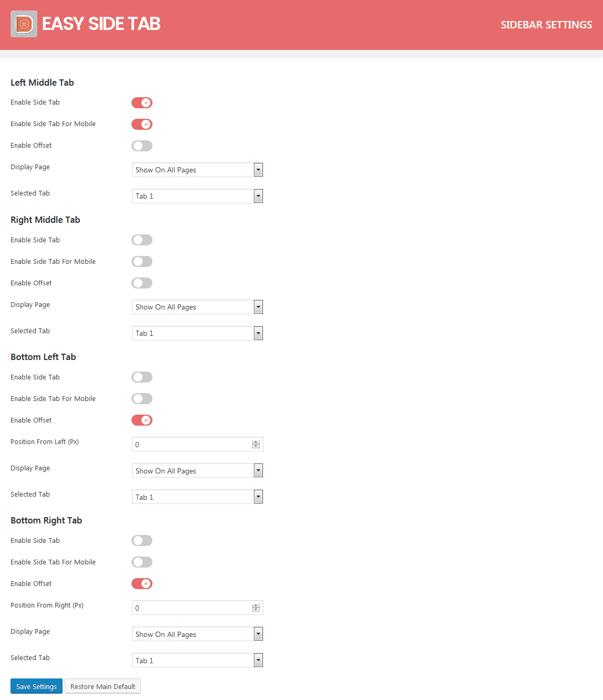
Task: Open Selected Tab dropdown for Bottom Right Tab
Action: 258,660
